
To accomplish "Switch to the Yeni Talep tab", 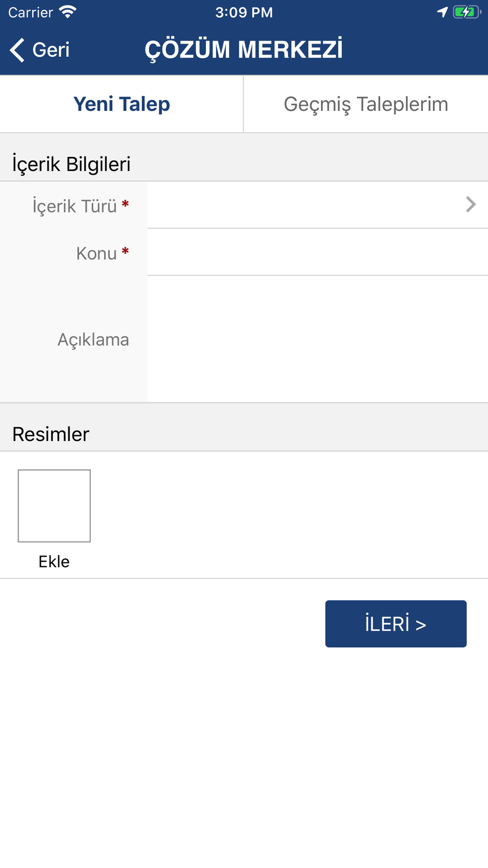I will (122, 104).
